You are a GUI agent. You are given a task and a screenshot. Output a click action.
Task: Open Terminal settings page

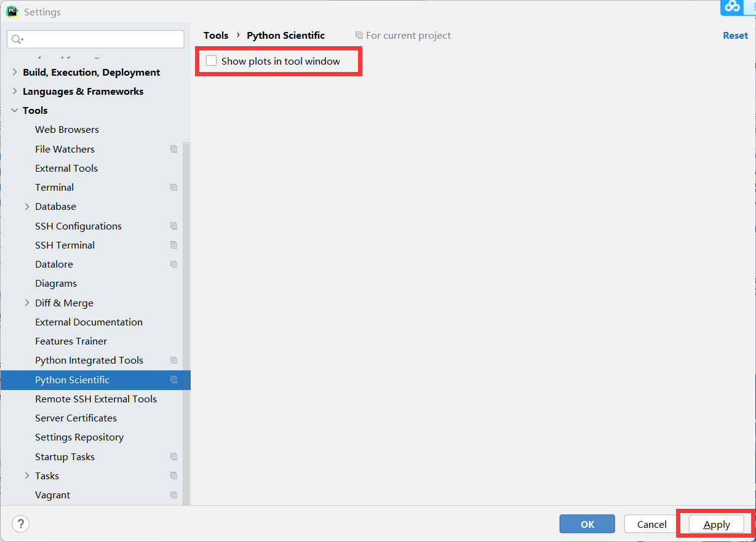click(54, 188)
